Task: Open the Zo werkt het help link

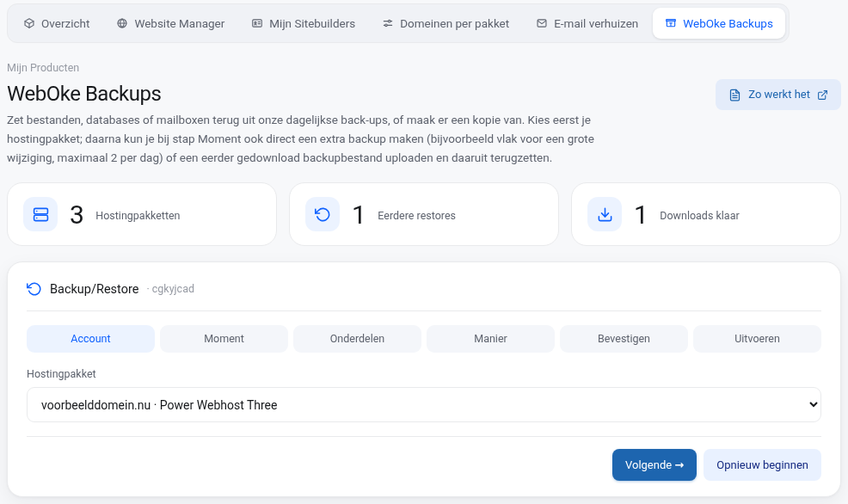Action: 778,95
